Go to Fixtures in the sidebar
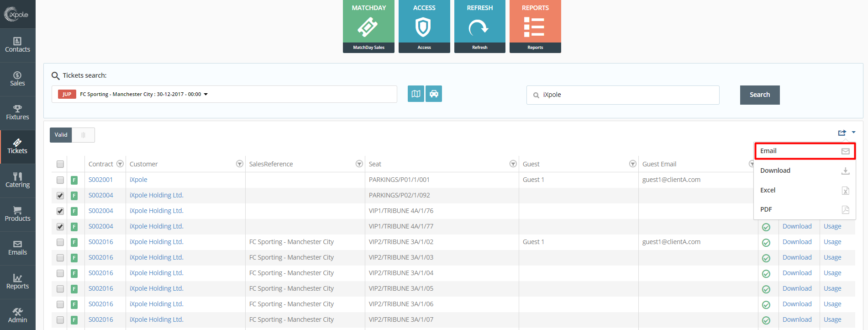Viewport: 868px width, 330px height. [x=17, y=113]
